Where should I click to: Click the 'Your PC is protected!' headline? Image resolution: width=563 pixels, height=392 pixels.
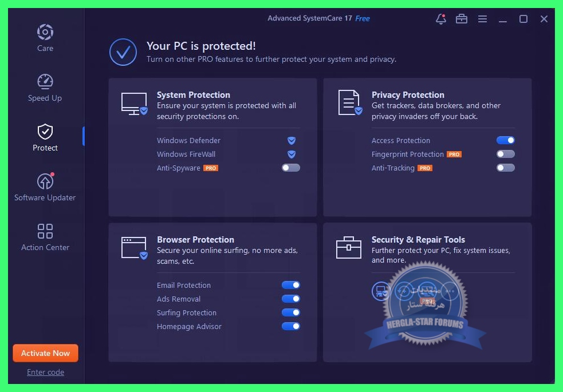click(201, 46)
